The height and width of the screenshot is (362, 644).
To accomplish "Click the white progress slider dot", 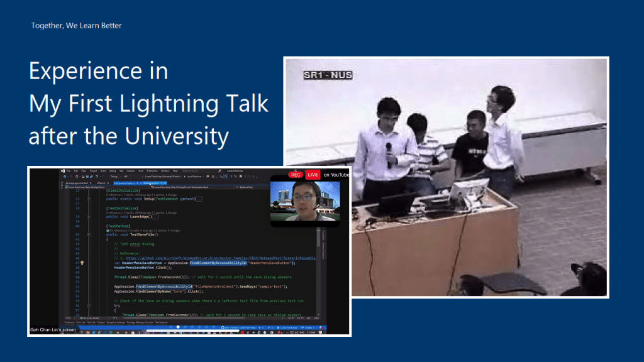I will [178, 327].
